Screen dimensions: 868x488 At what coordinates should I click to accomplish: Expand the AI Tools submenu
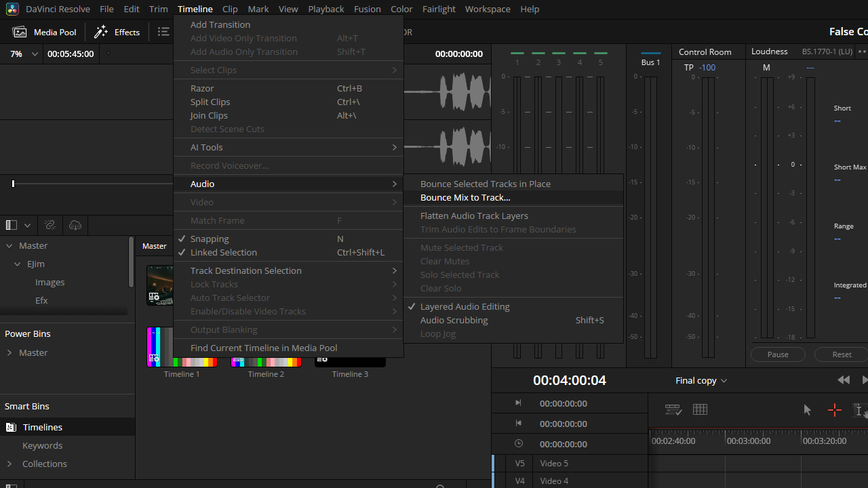(289, 147)
